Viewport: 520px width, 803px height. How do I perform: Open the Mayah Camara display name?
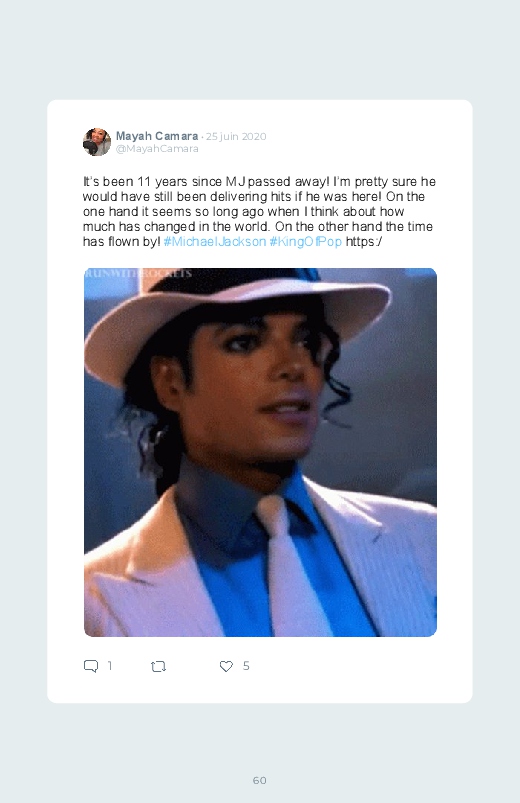point(157,136)
